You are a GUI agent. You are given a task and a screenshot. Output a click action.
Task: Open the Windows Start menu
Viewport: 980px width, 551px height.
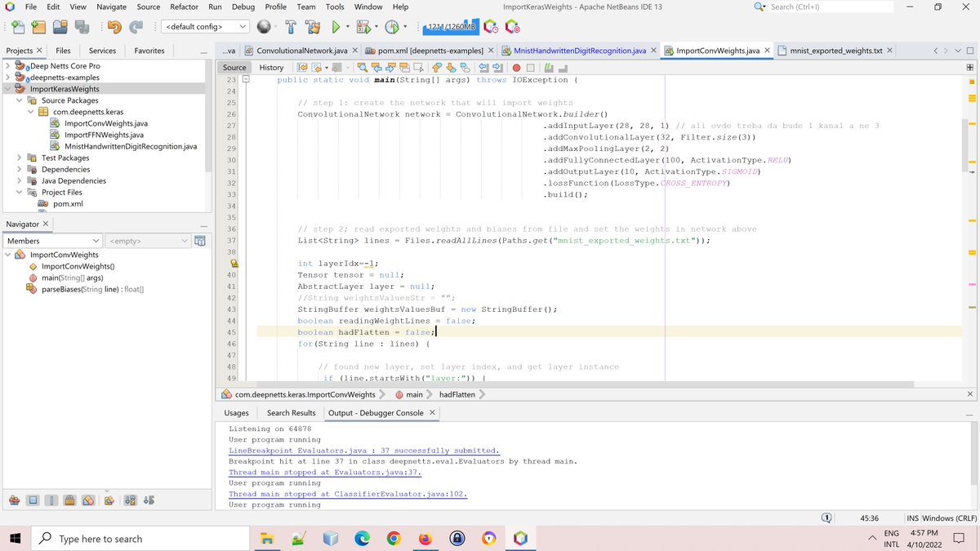15,539
